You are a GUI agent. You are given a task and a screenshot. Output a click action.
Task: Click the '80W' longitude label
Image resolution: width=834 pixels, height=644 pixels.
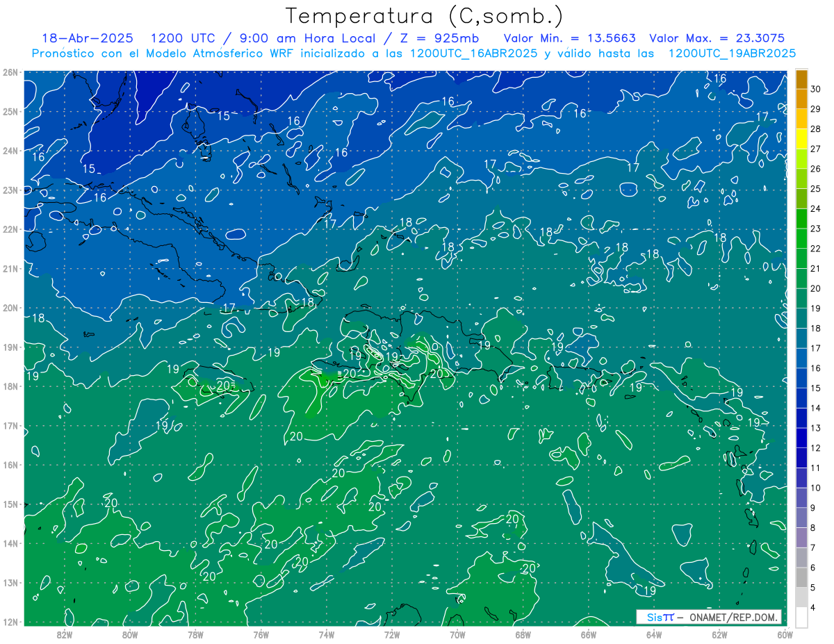click(x=129, y=634)
